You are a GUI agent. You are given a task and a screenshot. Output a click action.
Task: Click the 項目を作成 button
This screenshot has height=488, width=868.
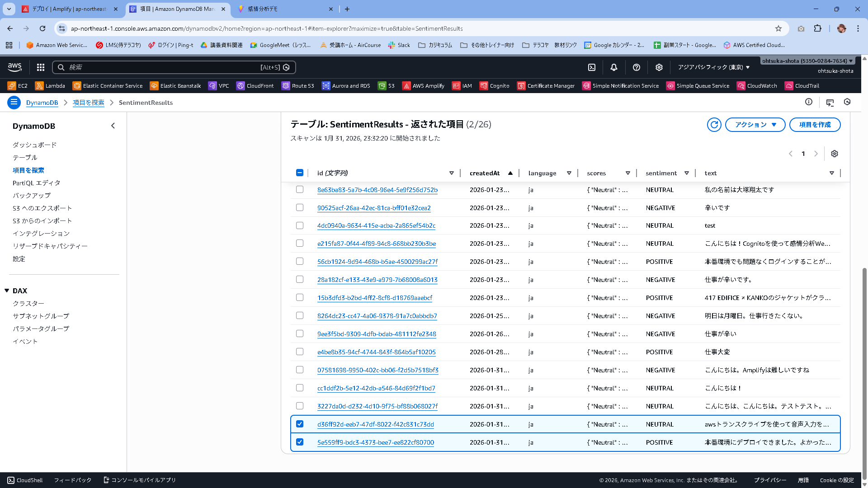[x=815, y=125]
